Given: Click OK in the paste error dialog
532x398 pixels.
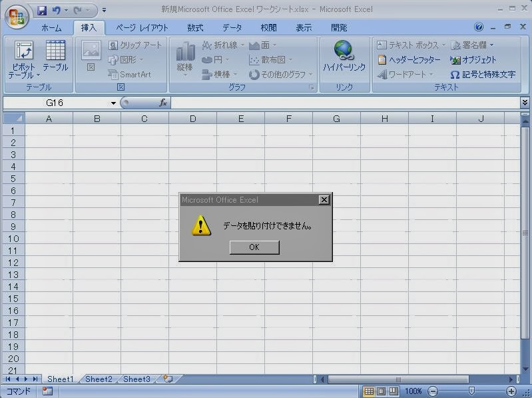Looking at the screenshot, I should [x=254, y=247].
